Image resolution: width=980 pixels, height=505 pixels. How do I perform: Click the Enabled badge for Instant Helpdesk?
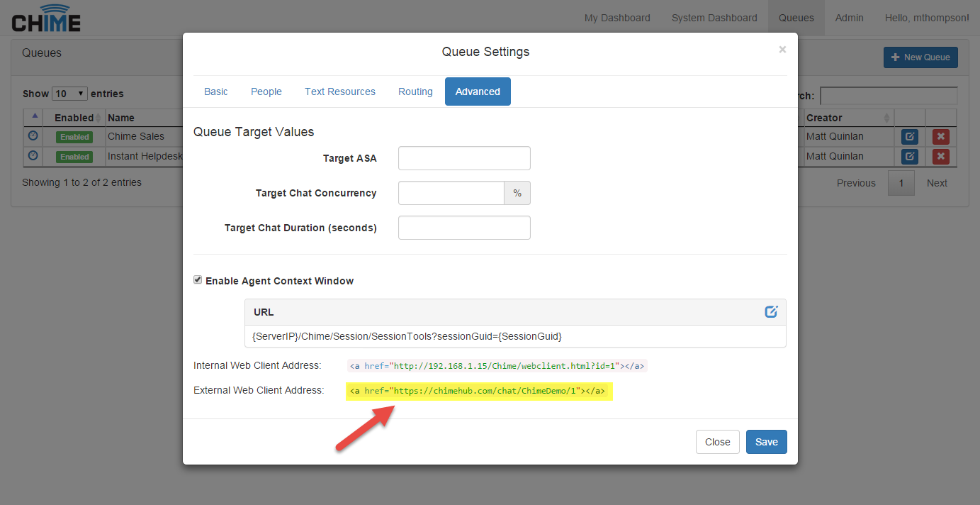[x=74, y=157]
